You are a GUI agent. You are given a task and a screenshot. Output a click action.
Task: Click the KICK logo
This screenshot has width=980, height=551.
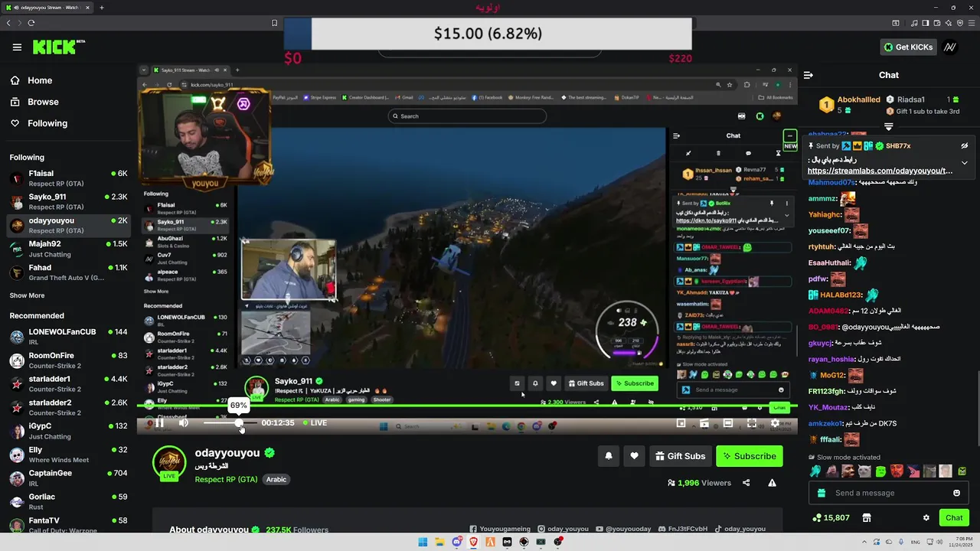58,47
